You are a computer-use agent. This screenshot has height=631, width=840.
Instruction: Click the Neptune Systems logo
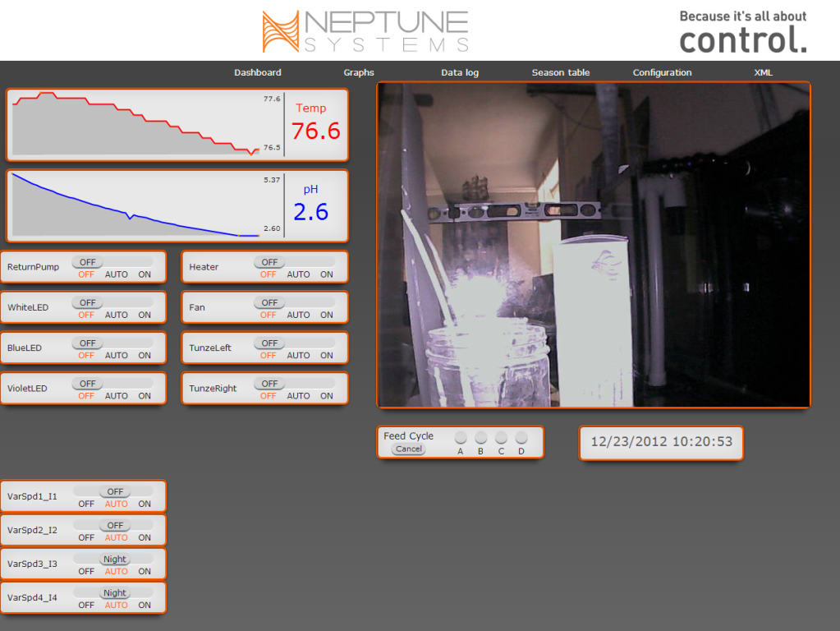pos(365,31)
